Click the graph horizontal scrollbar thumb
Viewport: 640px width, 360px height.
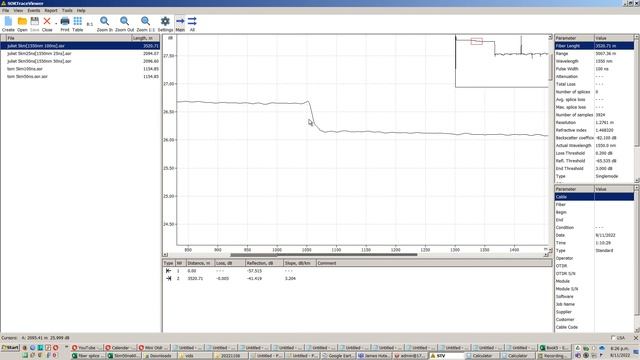324,255
